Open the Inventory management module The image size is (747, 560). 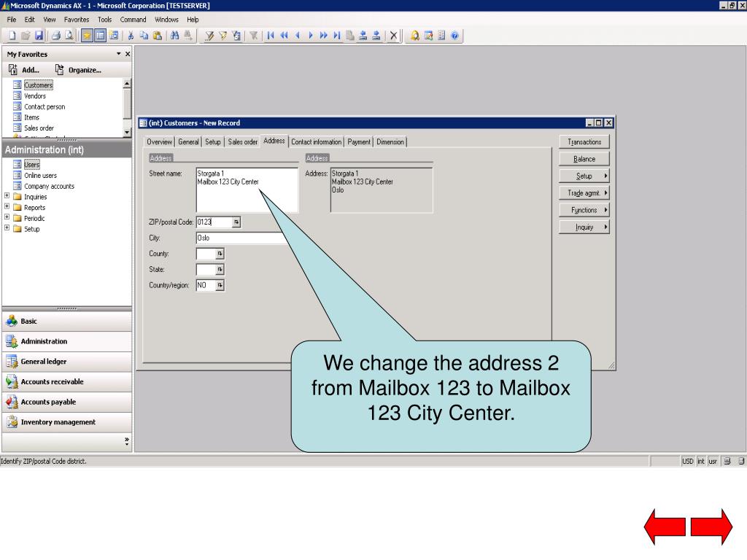(66, 422)
